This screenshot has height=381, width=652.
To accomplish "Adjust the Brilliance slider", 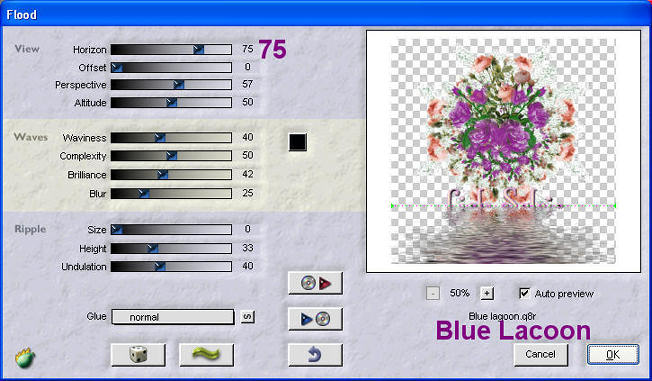I will (x=171, y=174).
